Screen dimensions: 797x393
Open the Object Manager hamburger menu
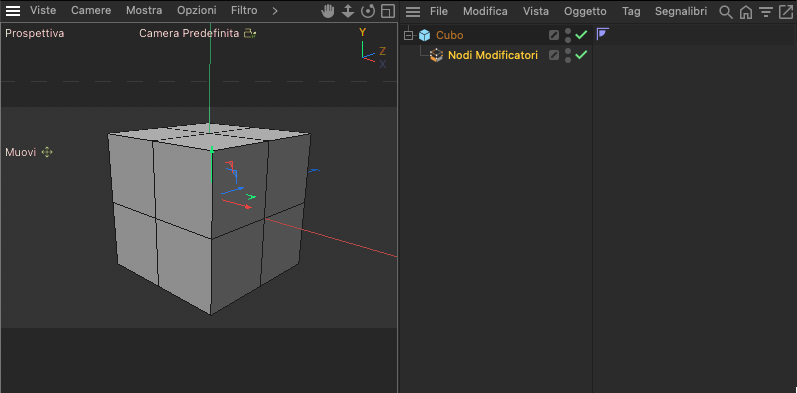(413, 11)
